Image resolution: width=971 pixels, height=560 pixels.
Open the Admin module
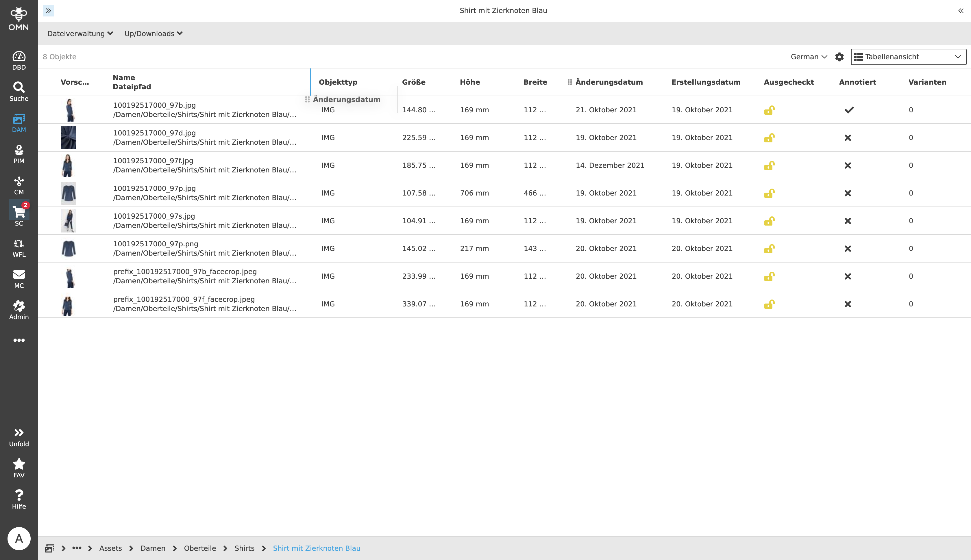(x=19, y=310)
